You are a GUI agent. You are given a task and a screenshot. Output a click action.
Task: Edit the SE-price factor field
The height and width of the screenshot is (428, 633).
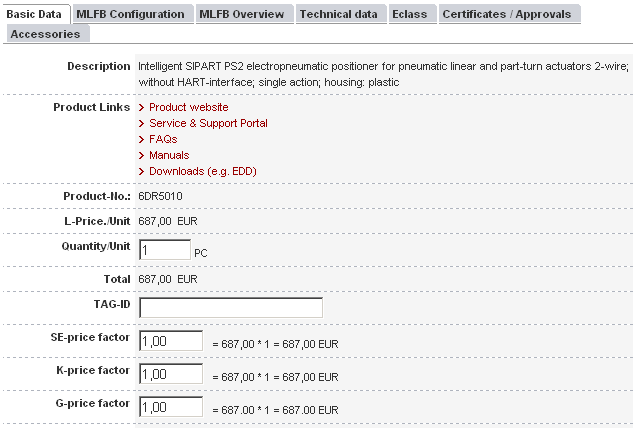click(171, 341)
